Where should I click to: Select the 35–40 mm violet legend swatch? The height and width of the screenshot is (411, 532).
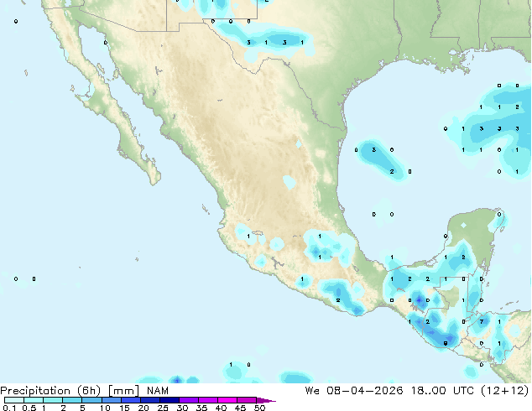pos(208,400)
